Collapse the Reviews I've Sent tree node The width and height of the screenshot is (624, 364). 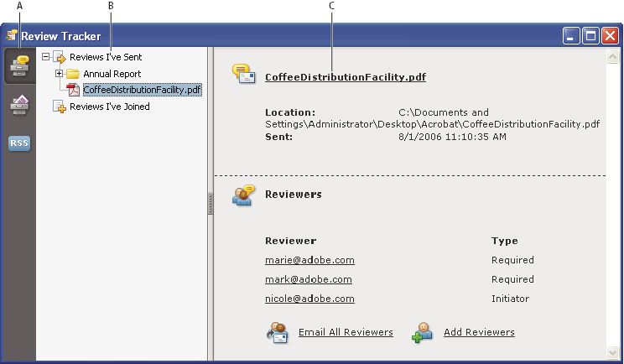coord(46,56)
